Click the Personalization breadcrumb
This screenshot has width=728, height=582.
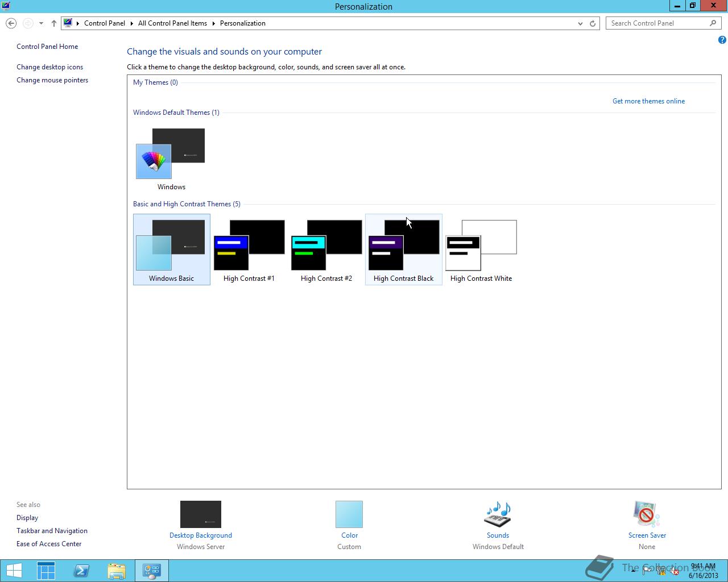pyautogui.click(x=243, y=23)
